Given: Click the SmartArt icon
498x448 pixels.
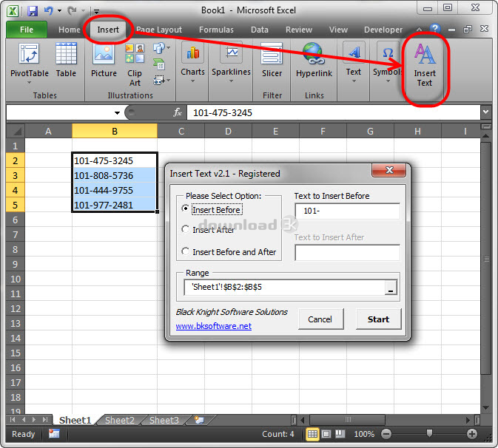Looking at the screenshot, I should point(159,64).
